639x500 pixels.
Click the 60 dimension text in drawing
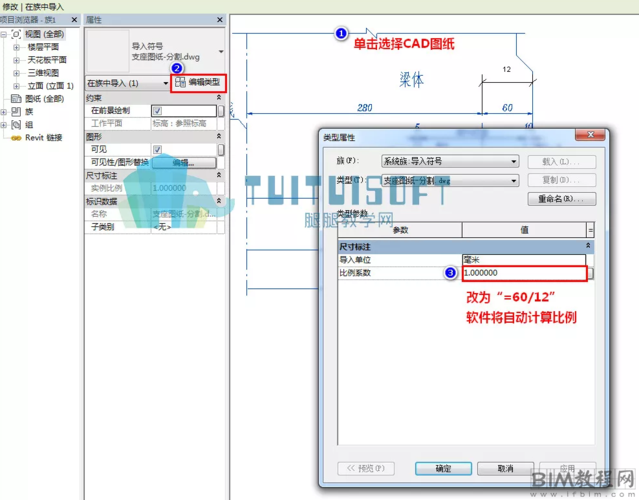tap(507, 108)
